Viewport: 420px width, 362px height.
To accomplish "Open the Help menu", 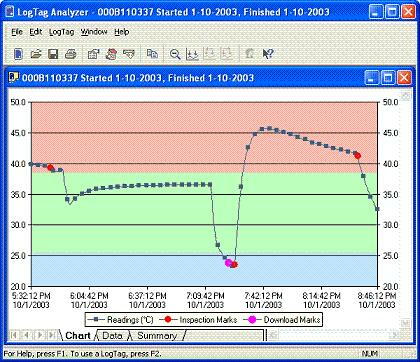I will click(x=122, y=32).
